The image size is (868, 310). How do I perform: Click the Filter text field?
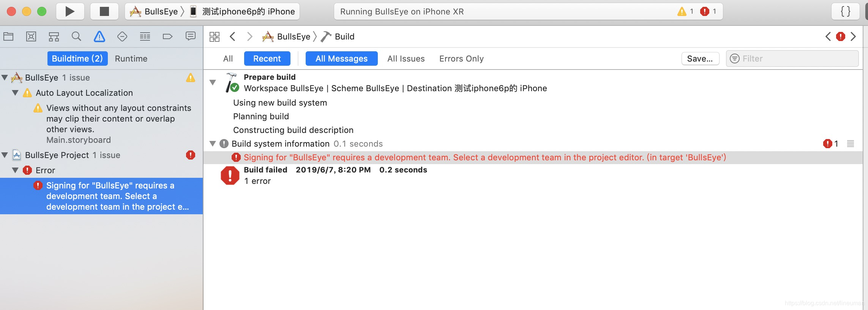(792, 59)
